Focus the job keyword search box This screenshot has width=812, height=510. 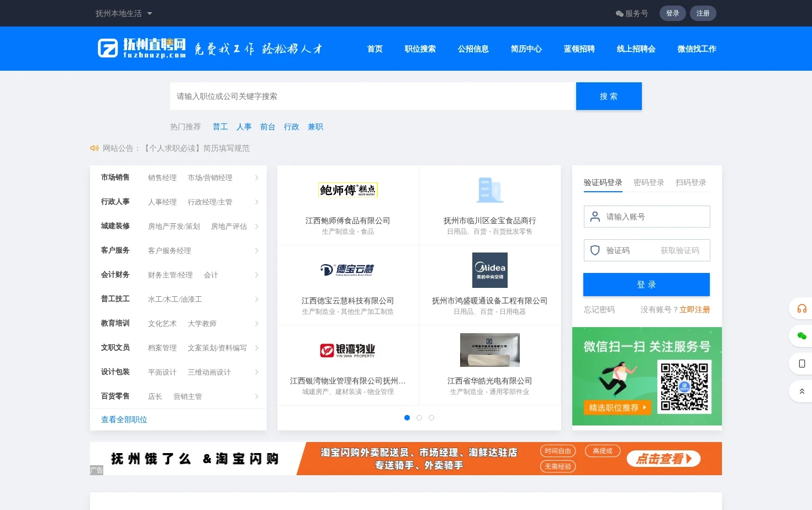(373, 96)
